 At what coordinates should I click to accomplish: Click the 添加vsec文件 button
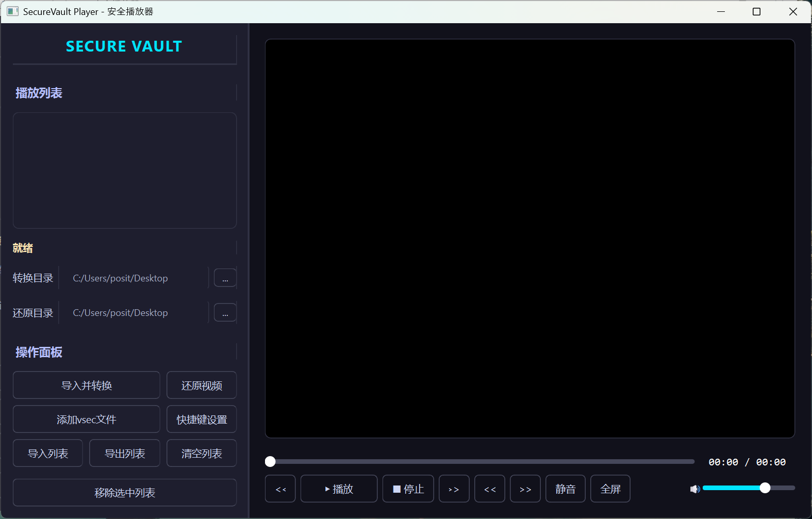coord(87,419)
